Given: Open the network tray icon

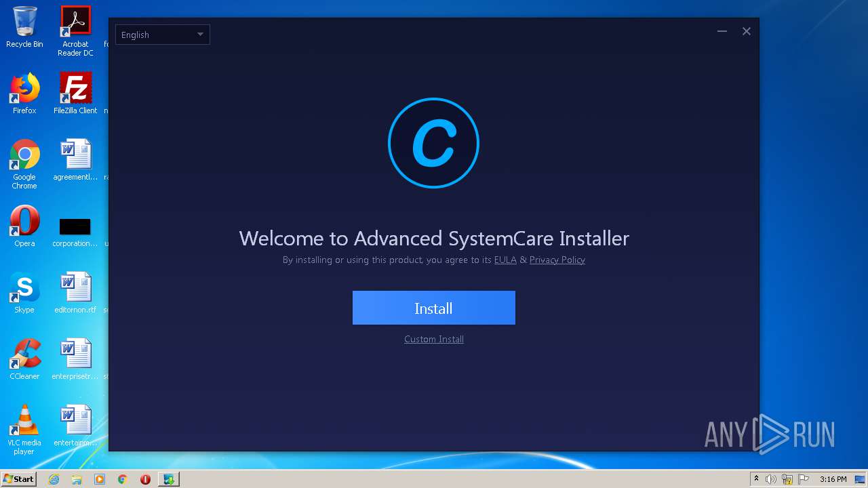Looking at the screenshot, I should (787, 479).
